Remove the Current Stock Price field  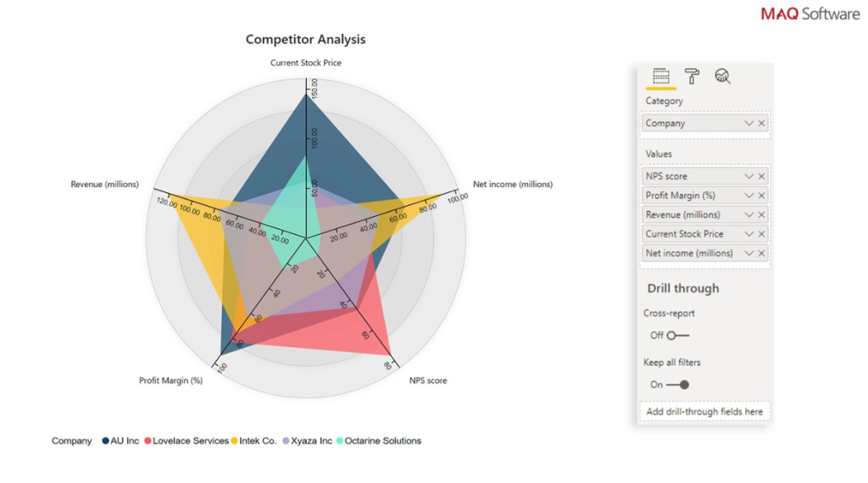click(x=761, y=234)
